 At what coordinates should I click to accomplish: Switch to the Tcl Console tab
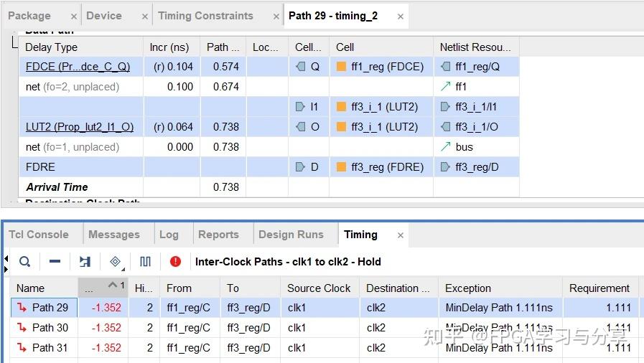[39, 235]
